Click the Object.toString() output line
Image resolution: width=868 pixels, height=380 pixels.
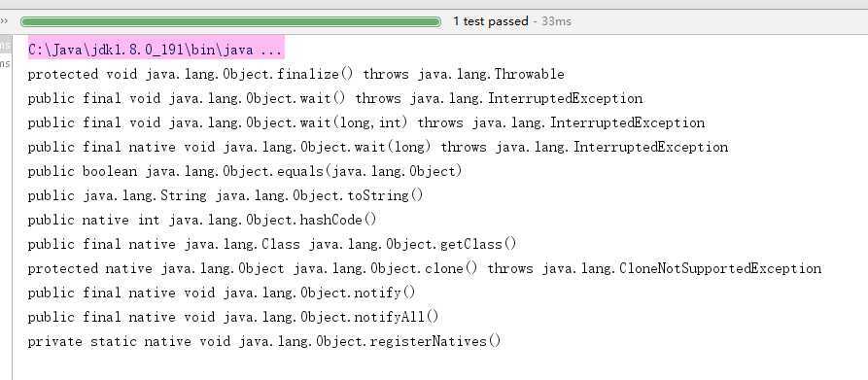point(226,195)
